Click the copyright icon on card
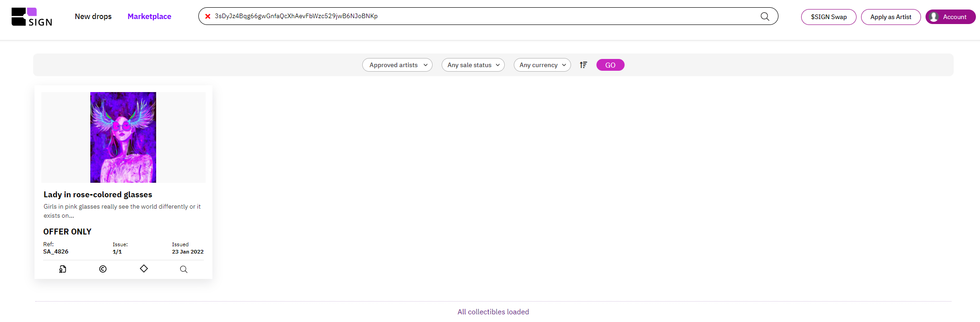Viewport: 980px width, 322px height. pyautogui.click(x=103, y=269)
